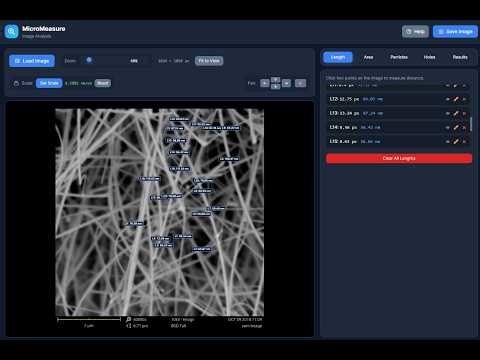
Task: Edit measurement L15 with pencil icon
Action: point(456,141)
